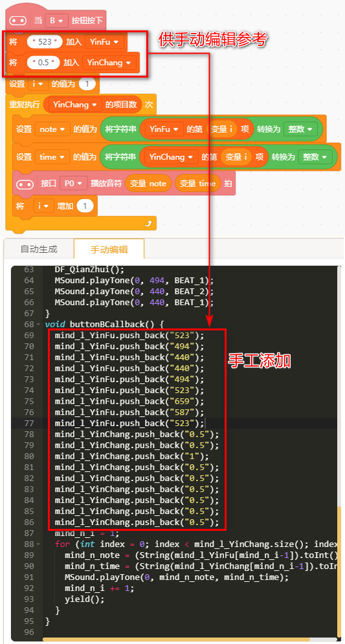Image resolution: width=345 pixels, height=644 pixels.
Task: Open YinChang list dropdown in add block
Action: [x=109, y=63]
